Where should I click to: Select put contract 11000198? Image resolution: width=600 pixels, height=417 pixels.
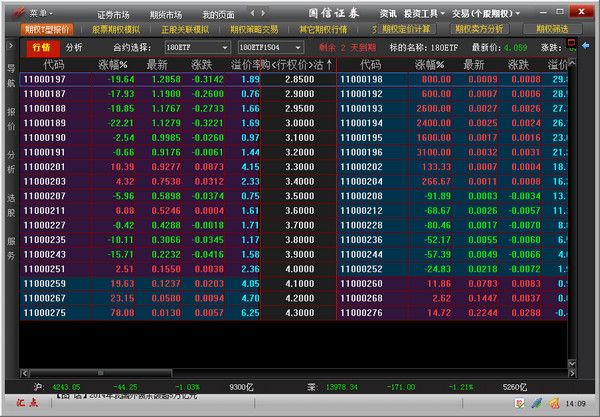point(361,80)
